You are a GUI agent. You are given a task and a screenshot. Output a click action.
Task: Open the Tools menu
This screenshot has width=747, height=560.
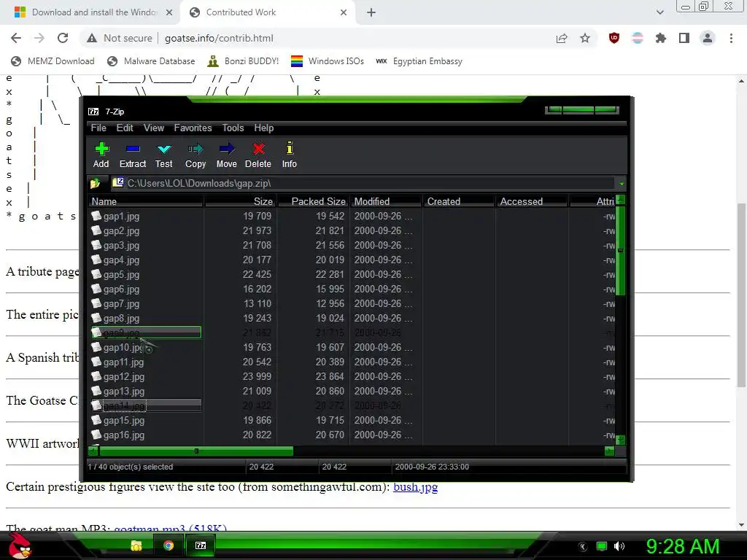[233, 128]
